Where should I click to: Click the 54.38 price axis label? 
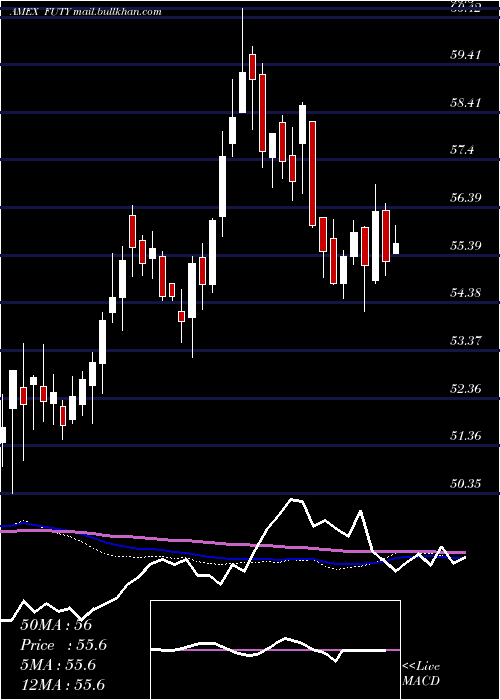click(x=466, y=293)
